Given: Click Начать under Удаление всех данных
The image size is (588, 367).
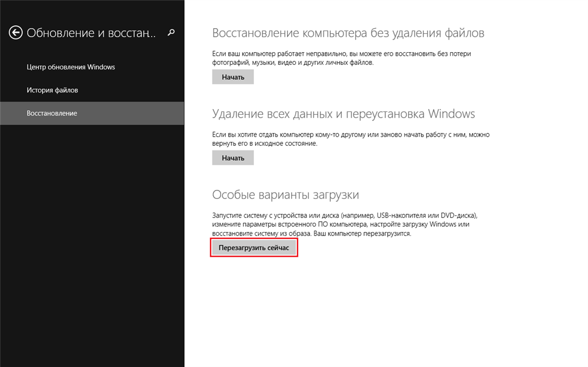Looking at the screenshot, I should [233, 158].
